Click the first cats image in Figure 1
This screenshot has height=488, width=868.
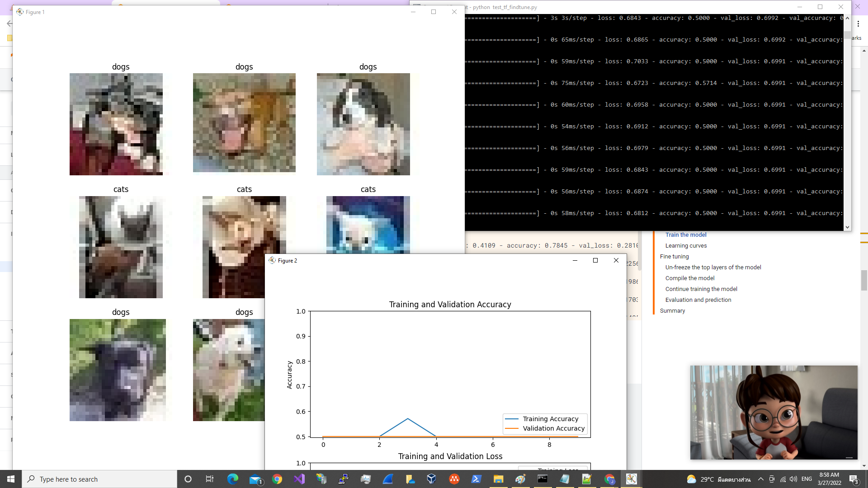(121, 247)
